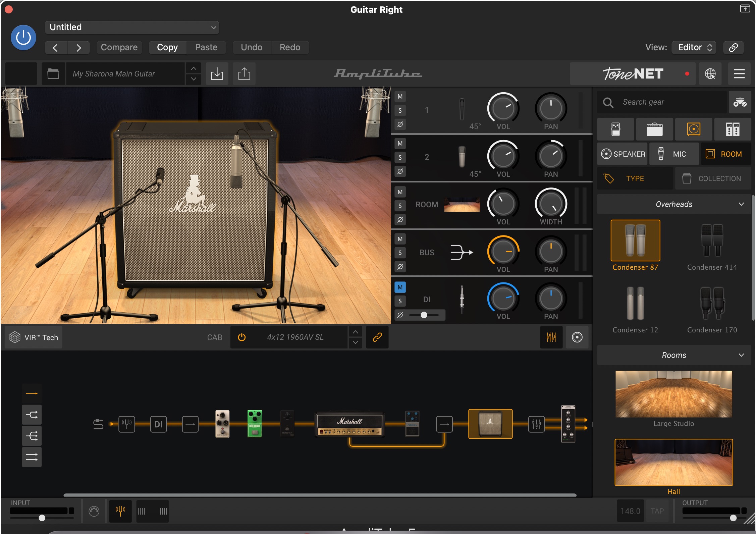The width and height of the screenshot is (756, 534).
Task: Click the DI phase slider handle
Action: coord(424,315)
